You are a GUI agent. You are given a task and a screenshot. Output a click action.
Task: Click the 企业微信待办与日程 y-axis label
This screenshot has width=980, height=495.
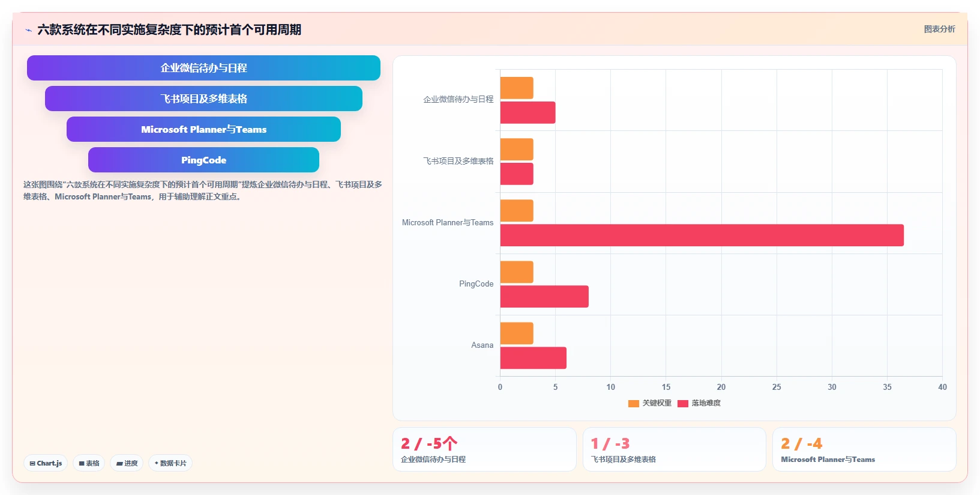(458, 100)
